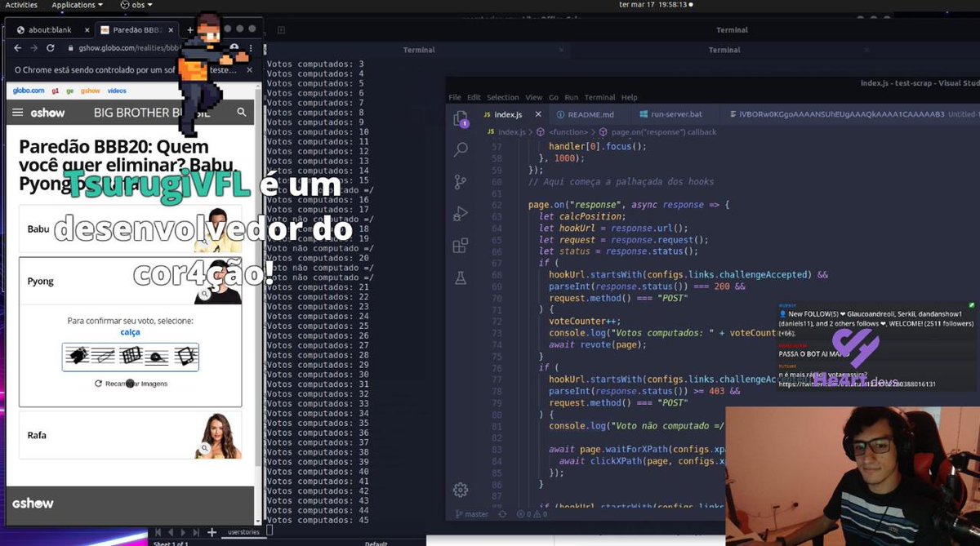Click the second captcha image
The height and width of the screenshot is (546, 980).
coord(103,356)
